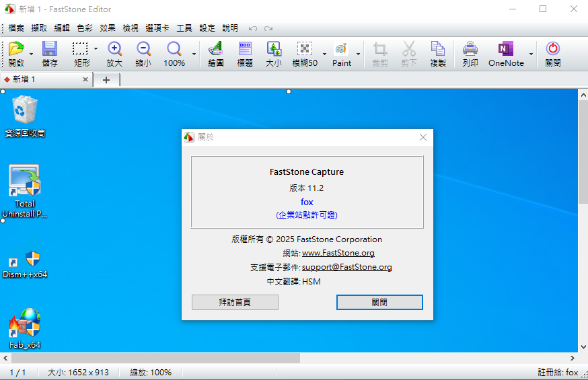Click the vertical scrollbar down arrow
Screen dimensions: 588x380
[583, 347]
